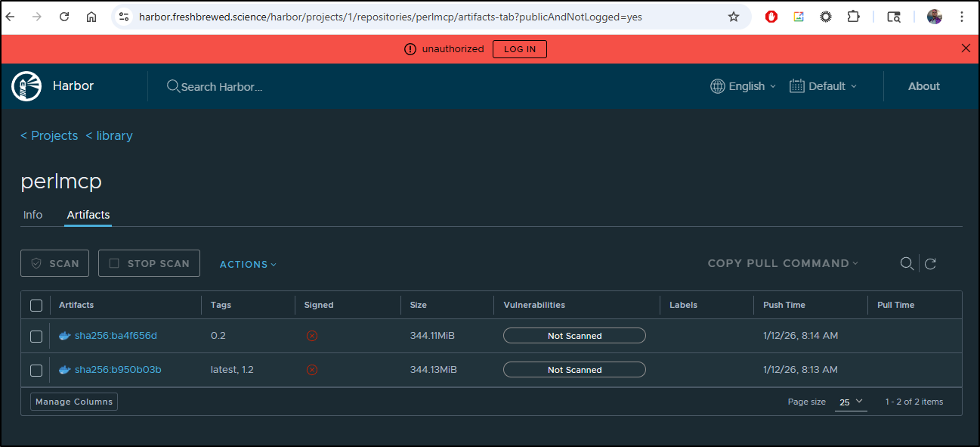Click the artifact search magnifier icon
The height and width of the screenshot is (447, 980).
click(907, 263)
